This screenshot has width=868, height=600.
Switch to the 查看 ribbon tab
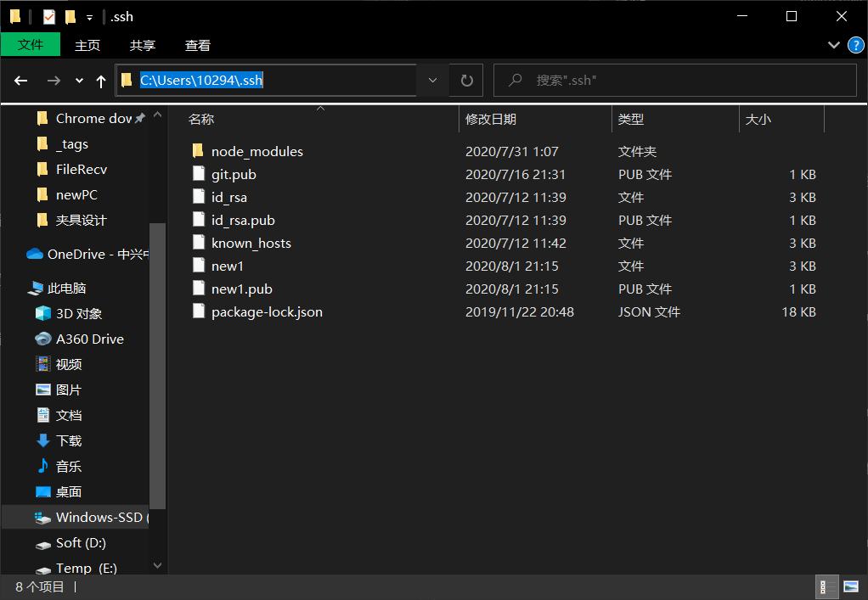pos(198,45)
